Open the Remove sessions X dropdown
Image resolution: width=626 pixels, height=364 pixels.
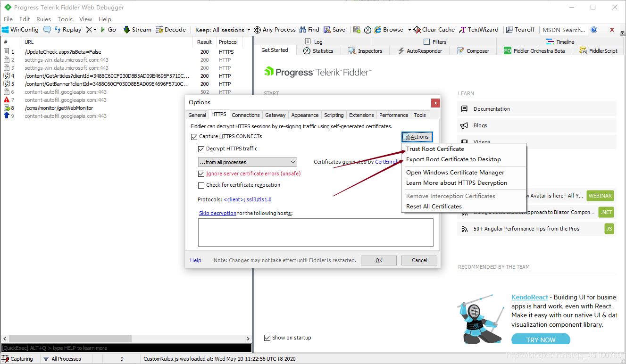91,29
